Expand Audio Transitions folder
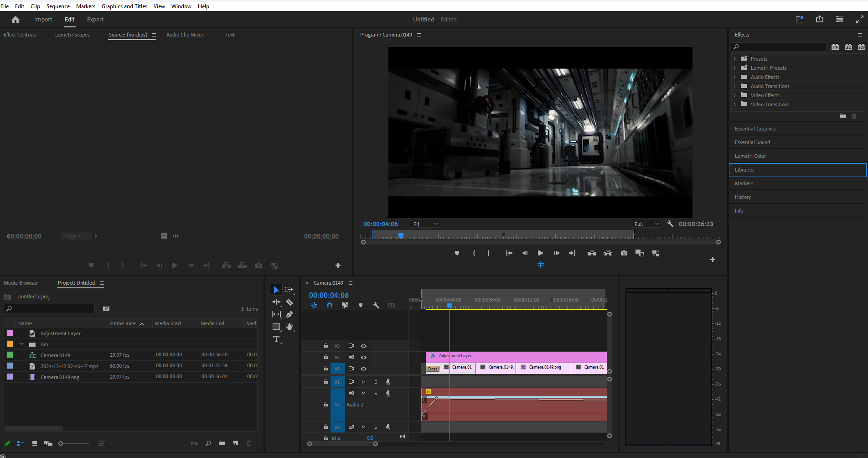 (x=735, y=86)
